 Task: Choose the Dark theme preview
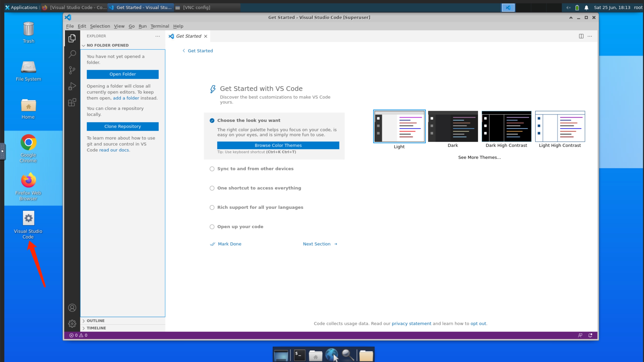453,126
